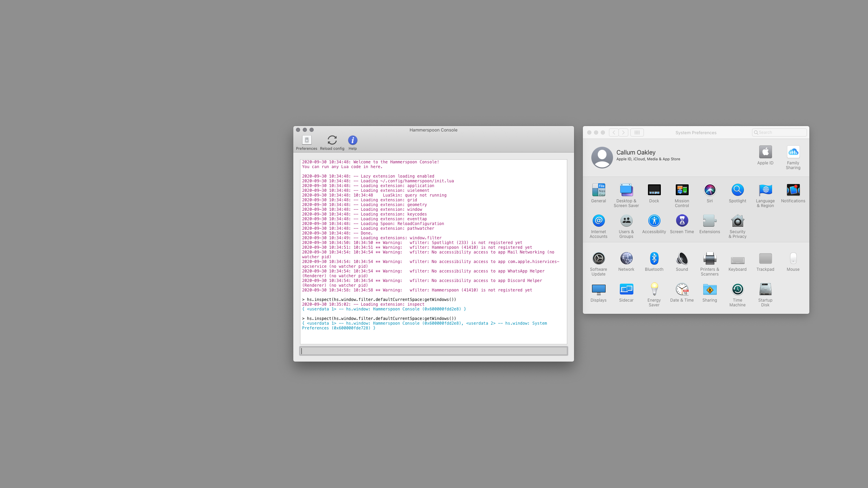Click the 'Loading extension: inspect' log line

click(x=363, y=304)
